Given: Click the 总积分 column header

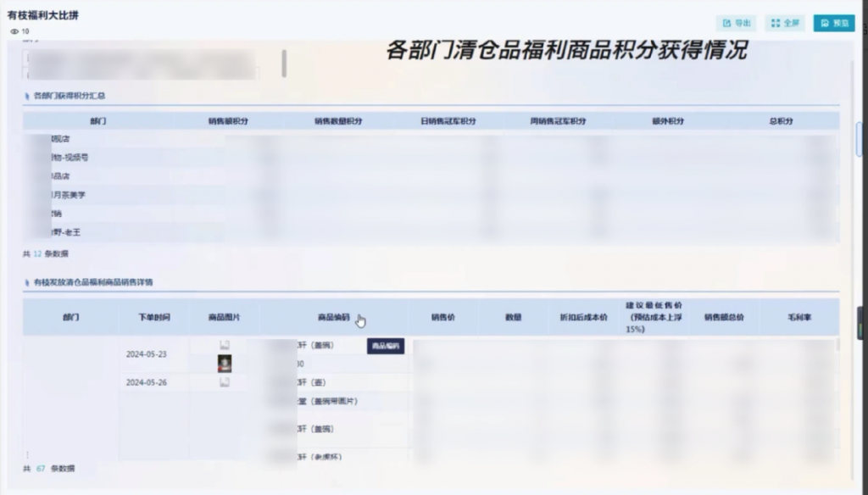Looking at the screenshot, I should [781, 121].
